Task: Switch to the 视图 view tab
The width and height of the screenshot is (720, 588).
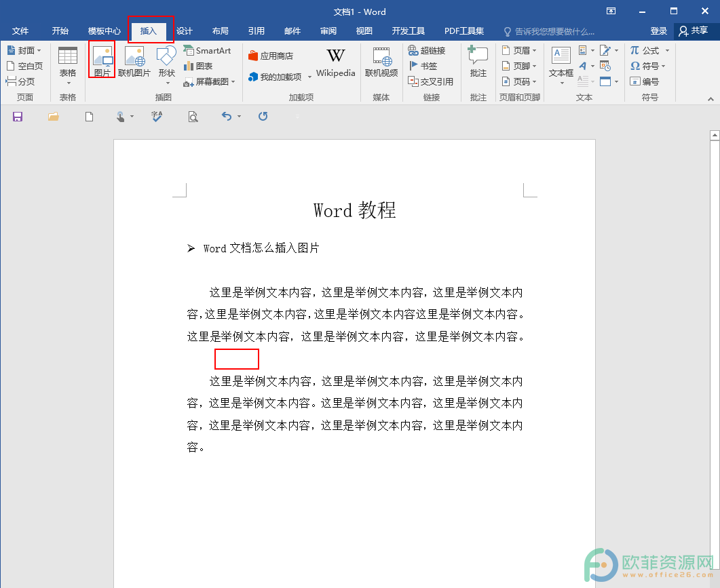Action: point(364,31)
